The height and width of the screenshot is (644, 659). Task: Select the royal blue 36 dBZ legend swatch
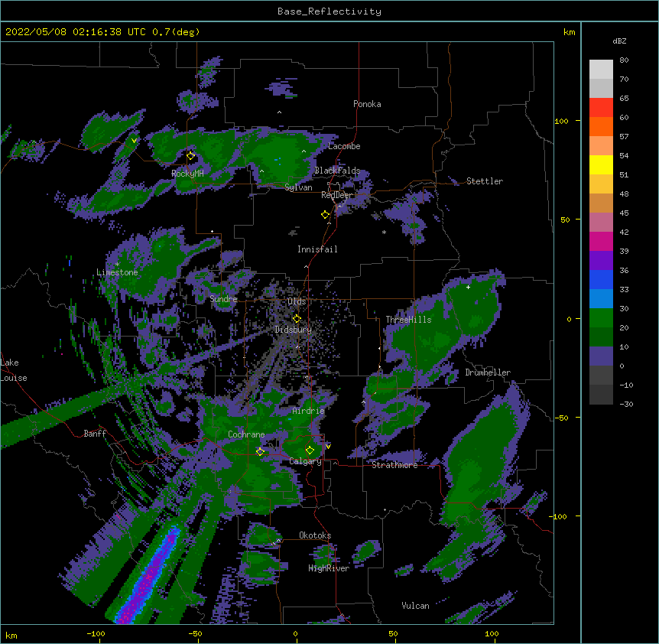click(601, 279)
